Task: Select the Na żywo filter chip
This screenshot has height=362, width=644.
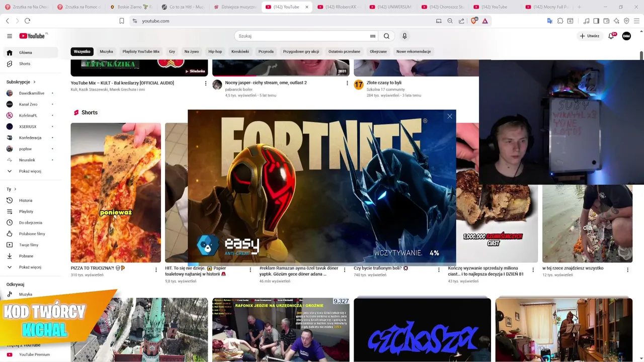Action: 191,51
